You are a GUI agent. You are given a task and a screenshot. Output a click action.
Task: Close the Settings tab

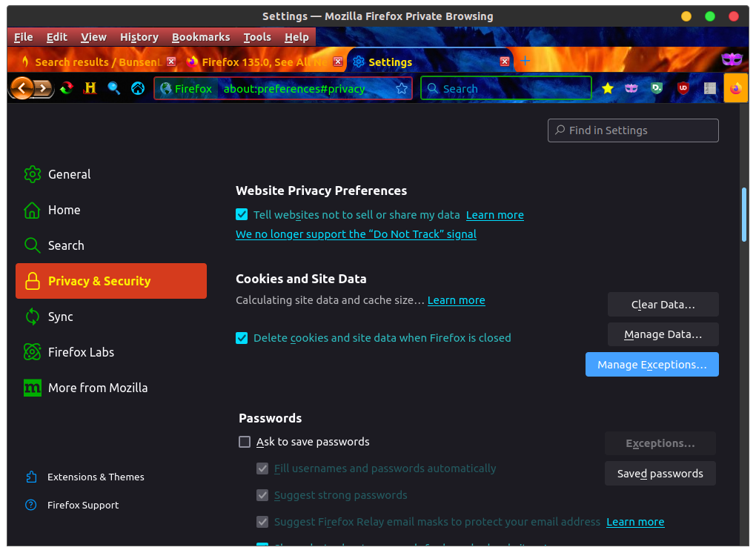tap(505, 62)
